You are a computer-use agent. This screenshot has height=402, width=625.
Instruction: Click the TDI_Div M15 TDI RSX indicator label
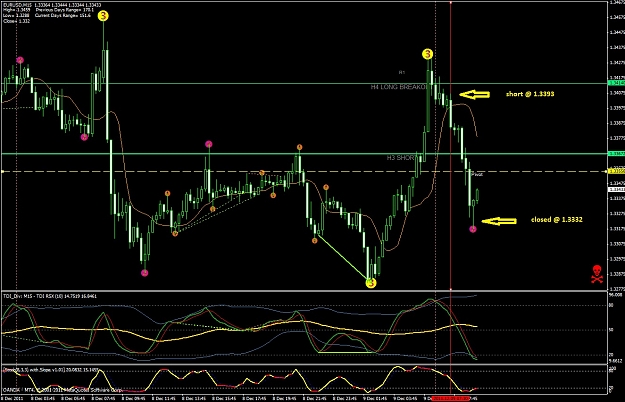coord(50,296)
